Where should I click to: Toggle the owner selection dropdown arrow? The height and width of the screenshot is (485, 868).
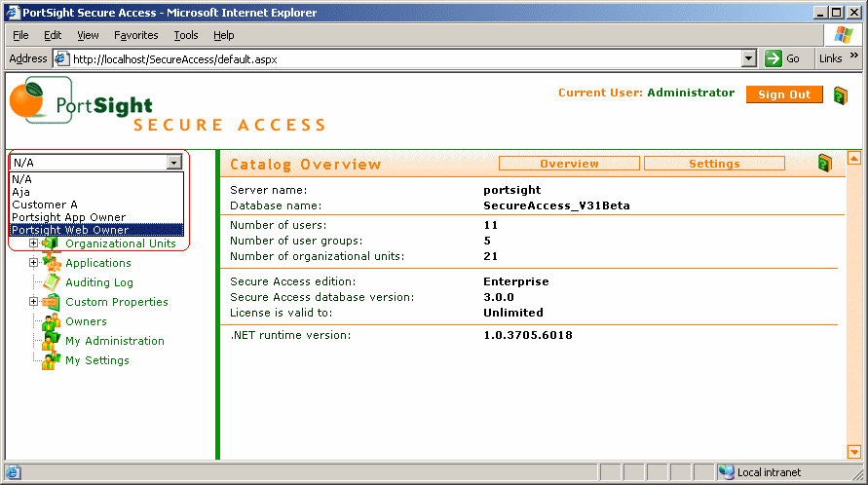pyautogui.click(x=174, y=163)
